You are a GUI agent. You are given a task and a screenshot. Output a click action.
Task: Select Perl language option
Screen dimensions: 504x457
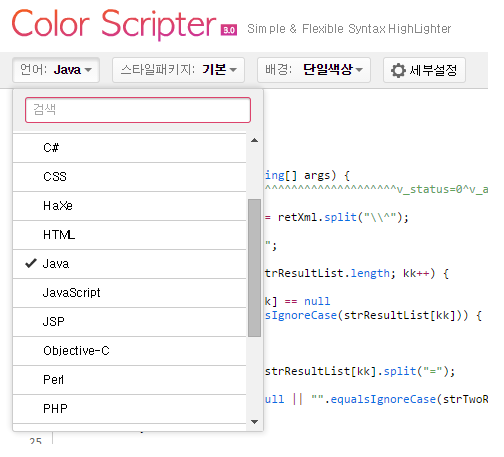click(129, 380)
